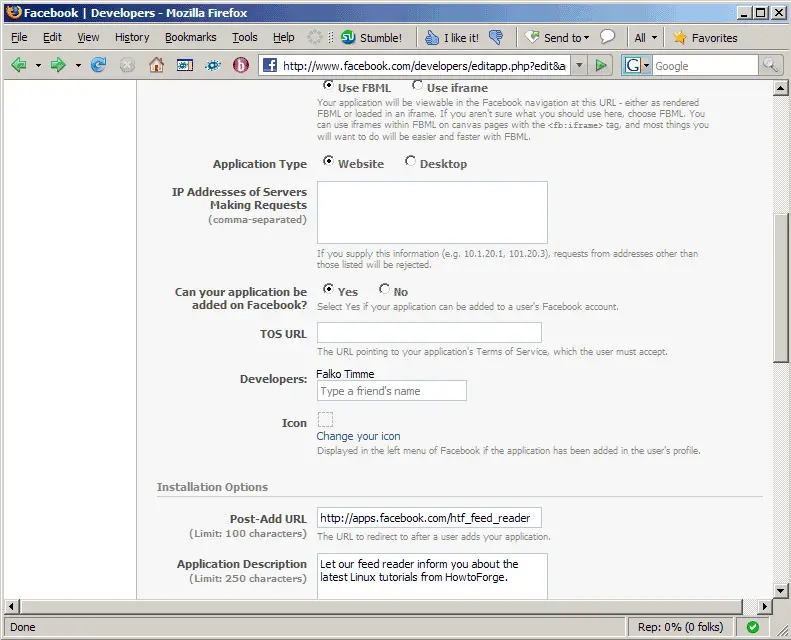Open Favorites with the star icon
This screenshot has height=640, width=791.
(705, 37)
